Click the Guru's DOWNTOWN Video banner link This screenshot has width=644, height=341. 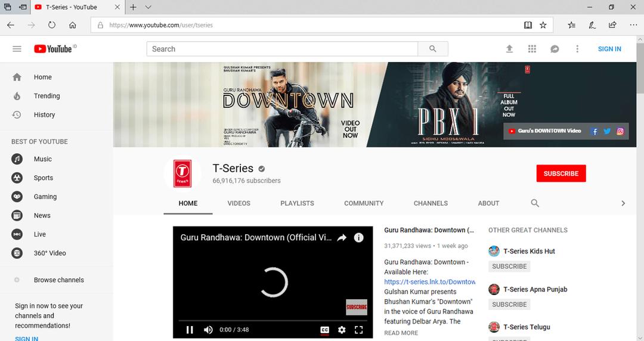tap(544, 131)
